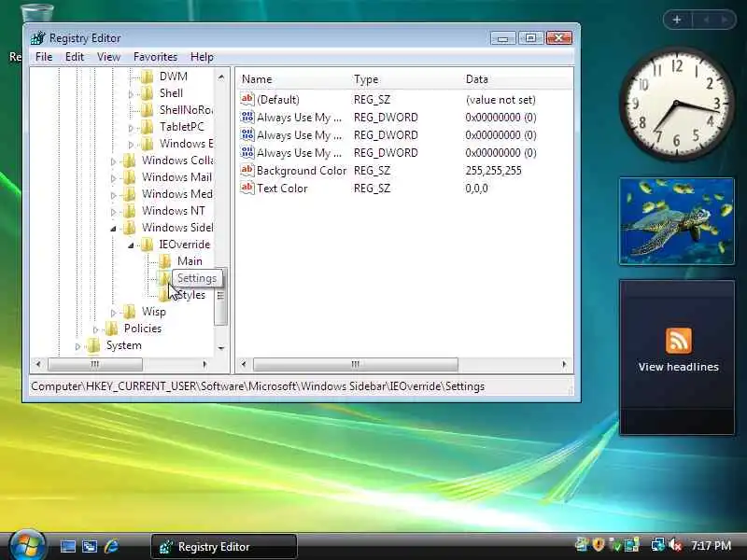The width and height of the screenshot is (747, 560).
Task: Expand the System key
Action: tap(78, 346)
